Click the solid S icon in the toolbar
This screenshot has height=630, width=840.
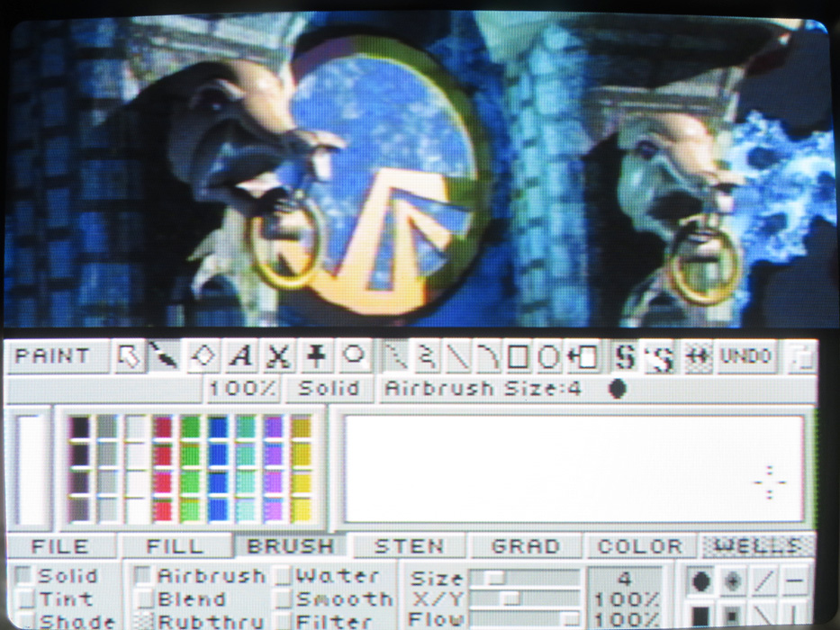pos(624,356)
